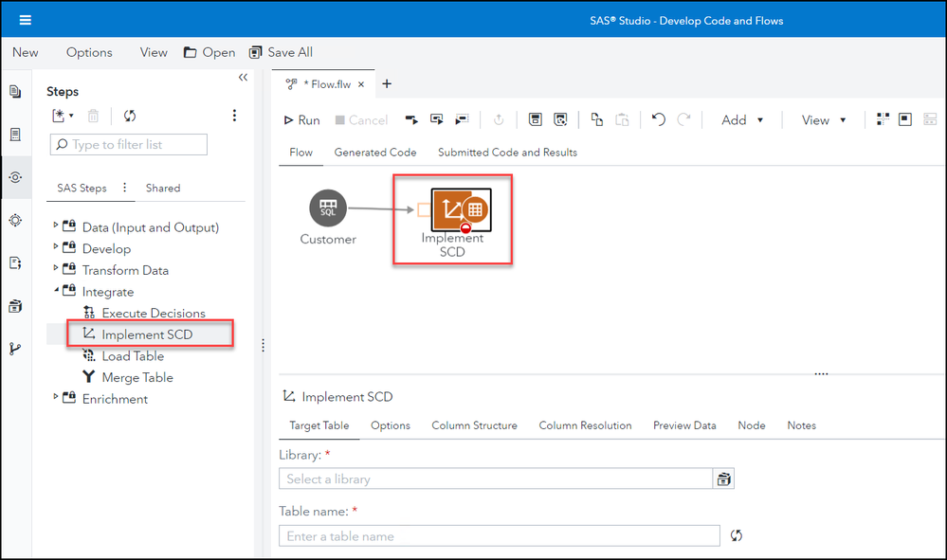
Task: Open the Preview Data tab
Action: pos(684,425)
